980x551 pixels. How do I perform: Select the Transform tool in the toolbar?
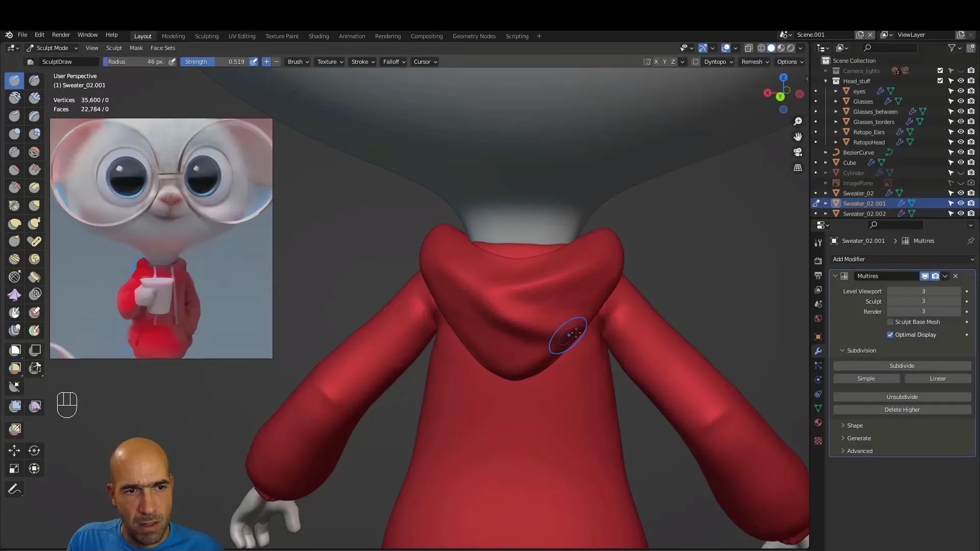(34, 468)
